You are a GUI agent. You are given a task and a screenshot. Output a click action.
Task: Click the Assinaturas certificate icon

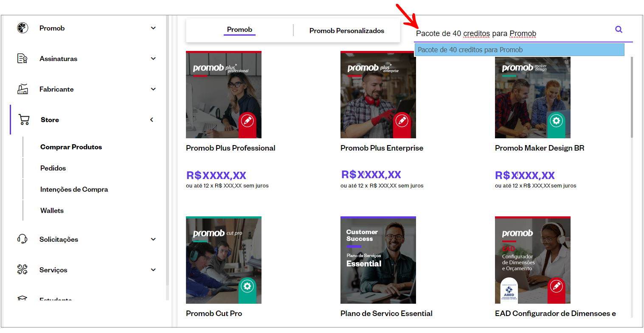coord(22,59)
